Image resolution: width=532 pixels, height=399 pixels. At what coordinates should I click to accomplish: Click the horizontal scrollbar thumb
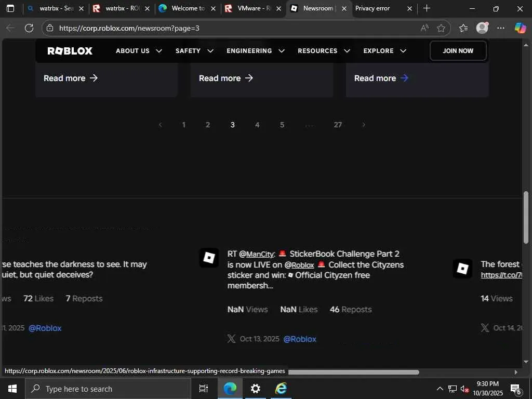click(353, 372)
